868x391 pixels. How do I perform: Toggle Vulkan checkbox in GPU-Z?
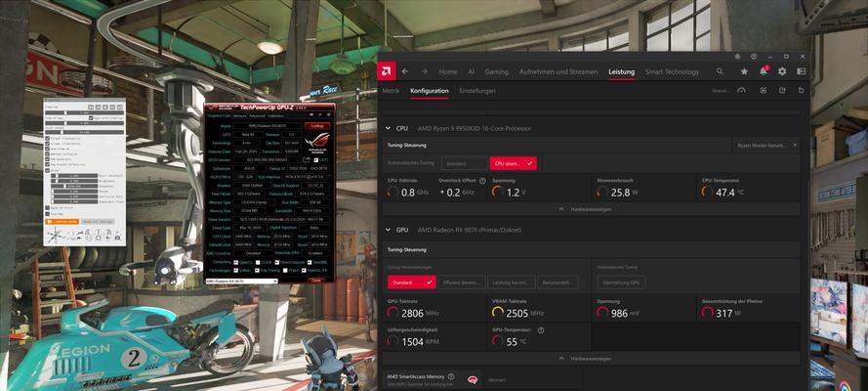[235, 271]
